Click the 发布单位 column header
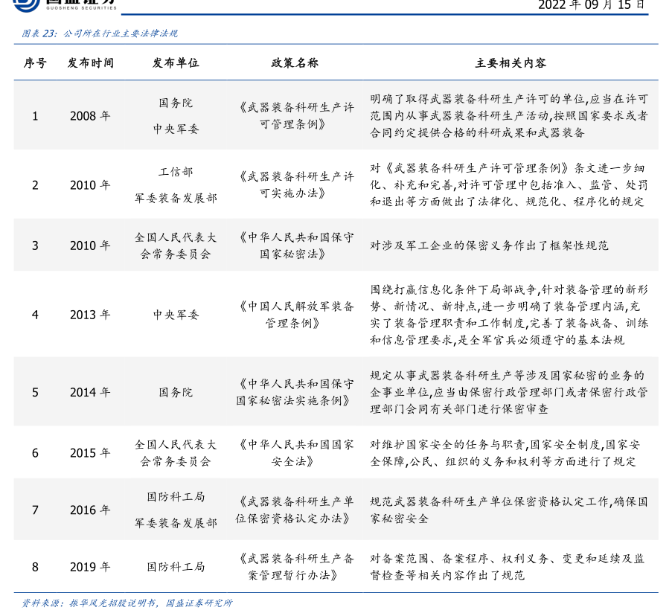Screen dimensions: 672x616 pyautogui.click(x=176, y=63)
